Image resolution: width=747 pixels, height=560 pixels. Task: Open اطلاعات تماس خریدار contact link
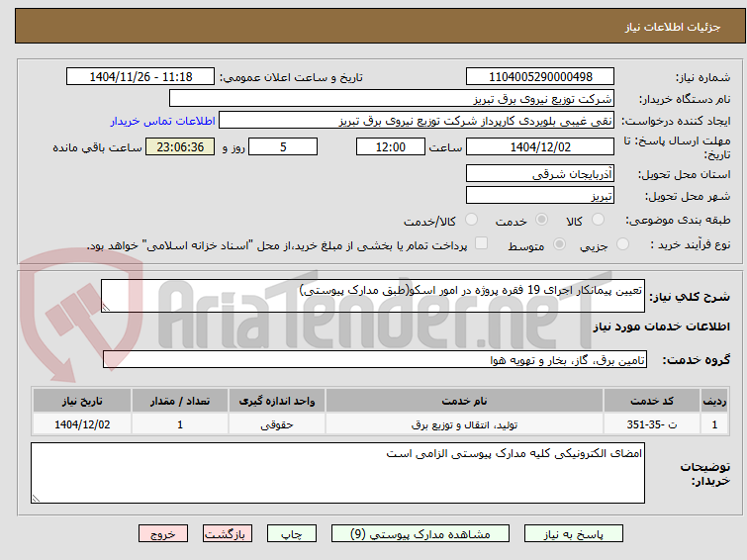click(163, 121)
